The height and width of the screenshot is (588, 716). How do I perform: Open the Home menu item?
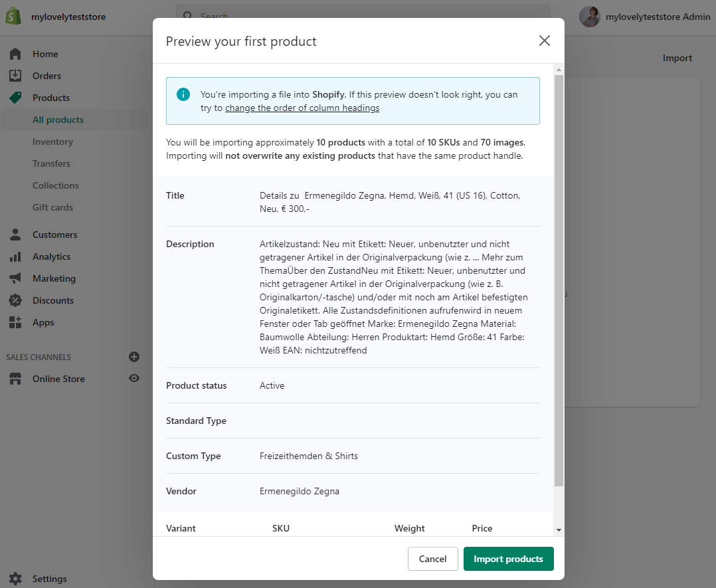[x=45, y=54]
